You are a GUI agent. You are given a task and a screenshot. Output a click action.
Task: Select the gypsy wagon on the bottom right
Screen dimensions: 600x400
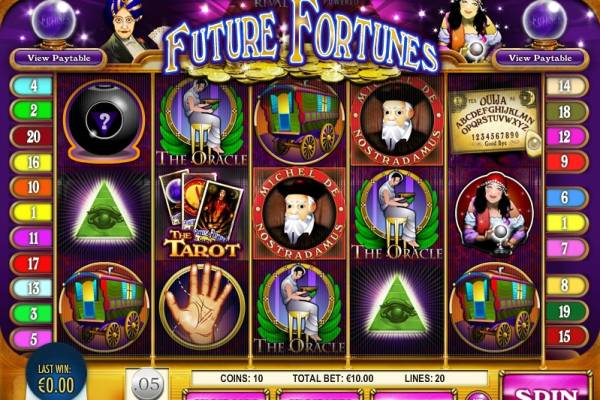[x=494, y=307]
